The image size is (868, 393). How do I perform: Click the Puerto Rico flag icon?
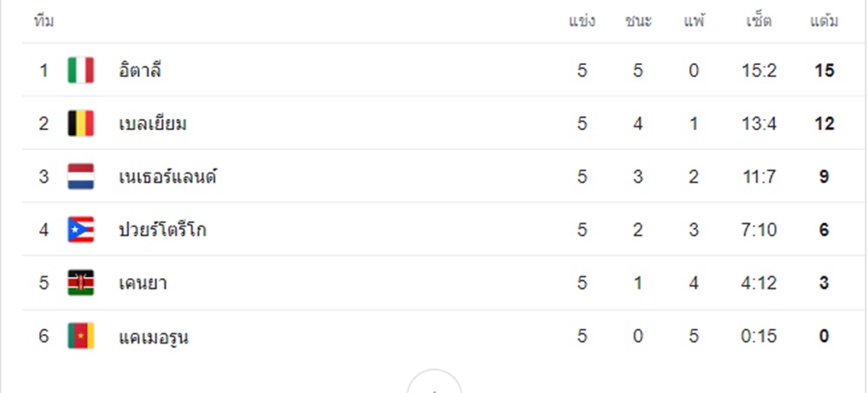[x=81, y=230]
